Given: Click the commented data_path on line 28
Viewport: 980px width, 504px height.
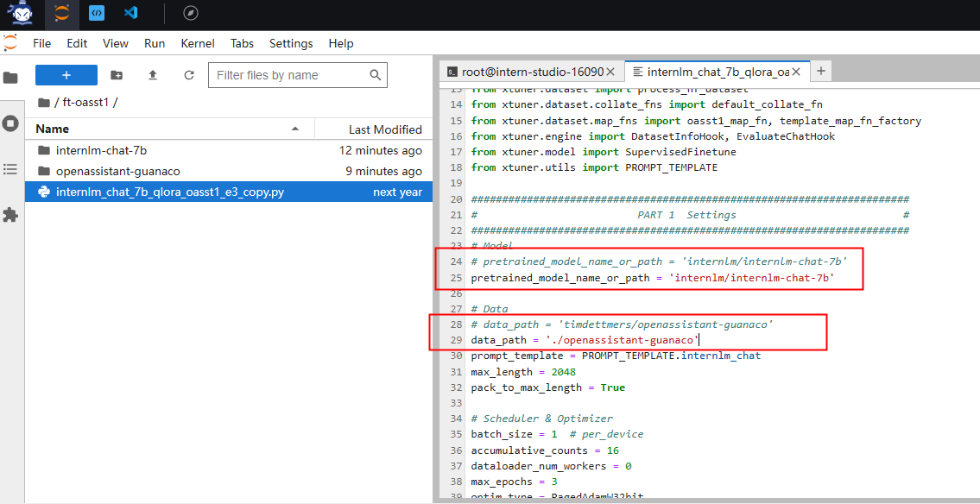Looking at the screenshot, I should click(623, 324).
